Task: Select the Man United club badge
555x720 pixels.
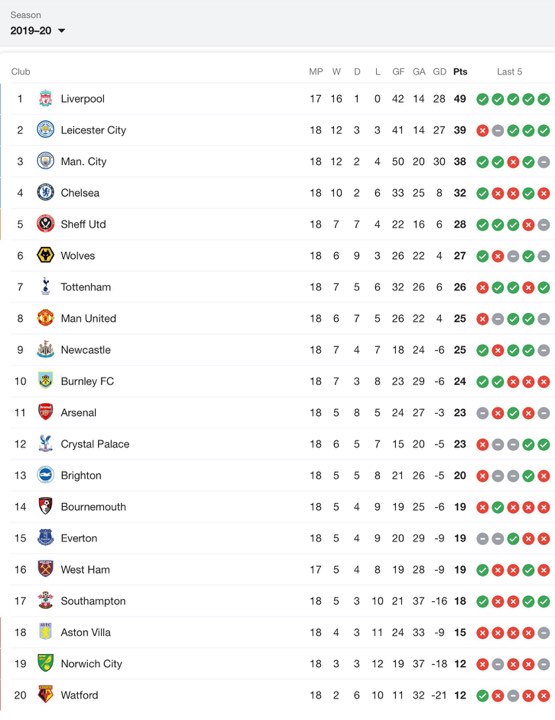Action: 45,318
